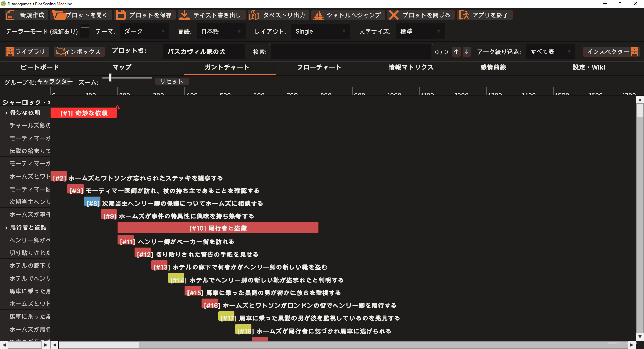Click the New (新規作成) document icon
Image resolution: width=644 pixels, height=349 pixels.
click(x=10, y=15)
